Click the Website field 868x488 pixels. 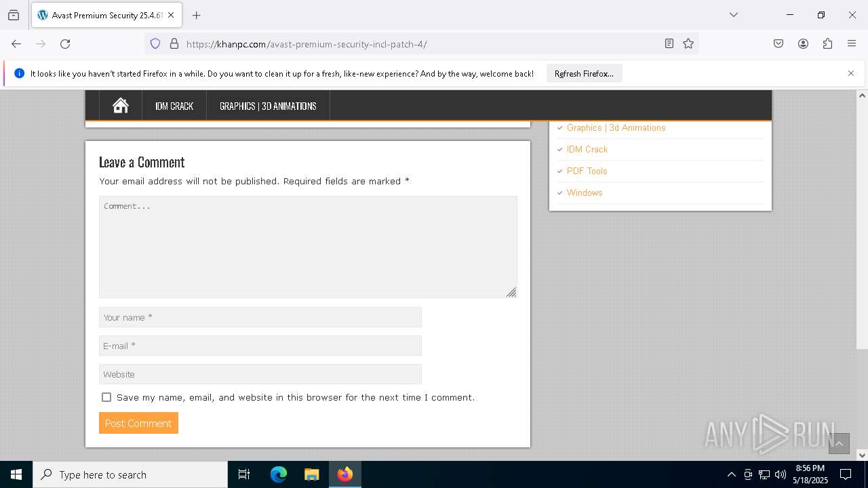[x=260, y=374]
